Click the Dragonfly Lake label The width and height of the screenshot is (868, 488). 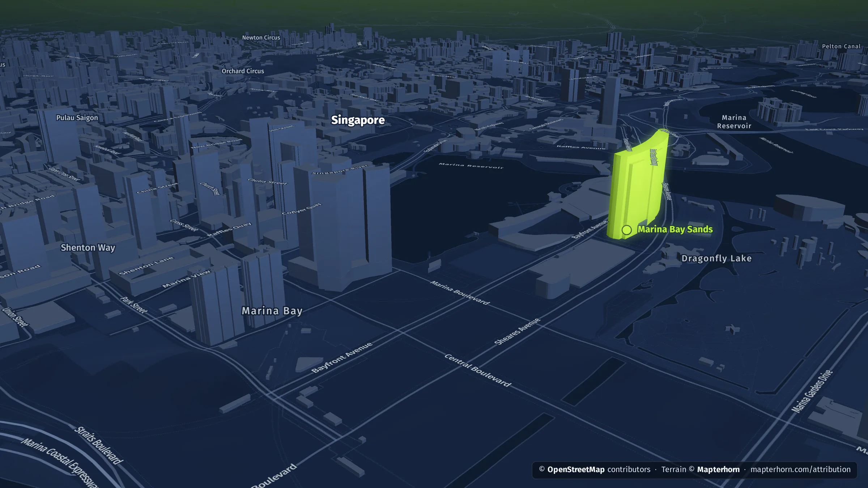[716, 258]
